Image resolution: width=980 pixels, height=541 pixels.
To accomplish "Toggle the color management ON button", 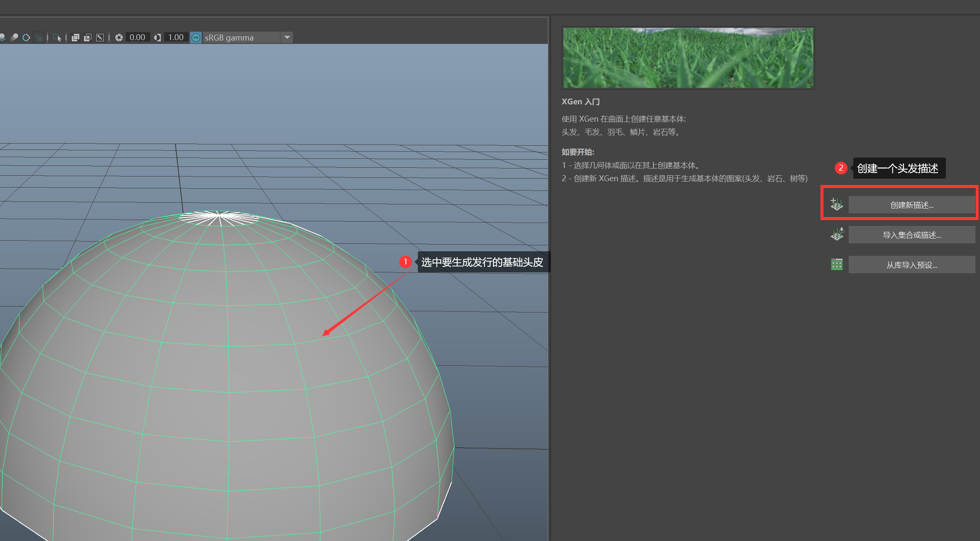I will (195, 38).
